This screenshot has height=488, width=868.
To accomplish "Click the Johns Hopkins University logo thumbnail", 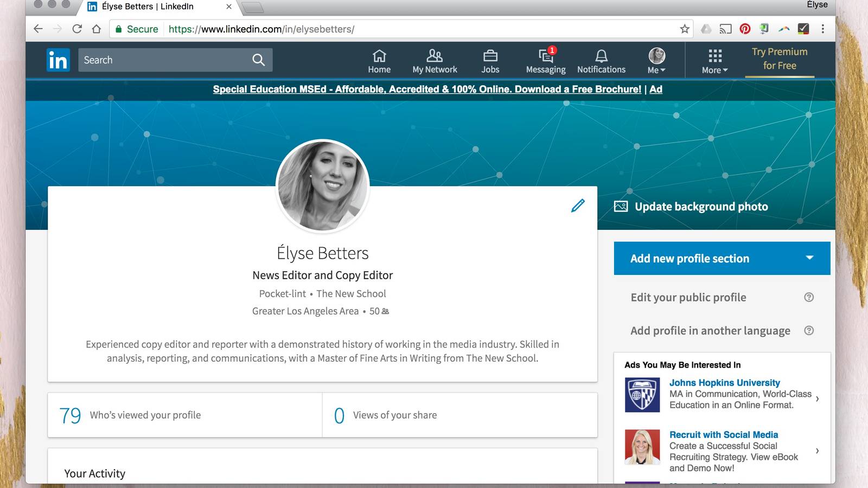I will coord(642,395).
